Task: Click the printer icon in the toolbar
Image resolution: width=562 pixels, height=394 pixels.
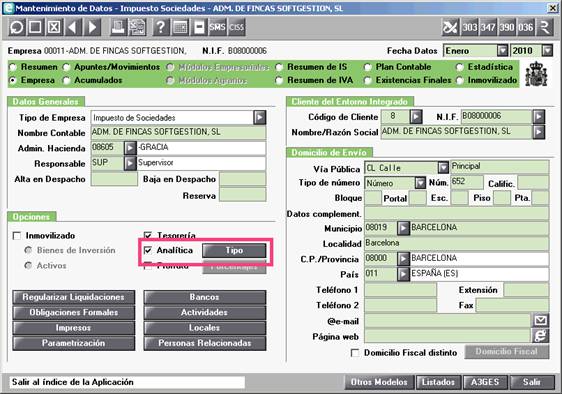Action: [118, 27]
